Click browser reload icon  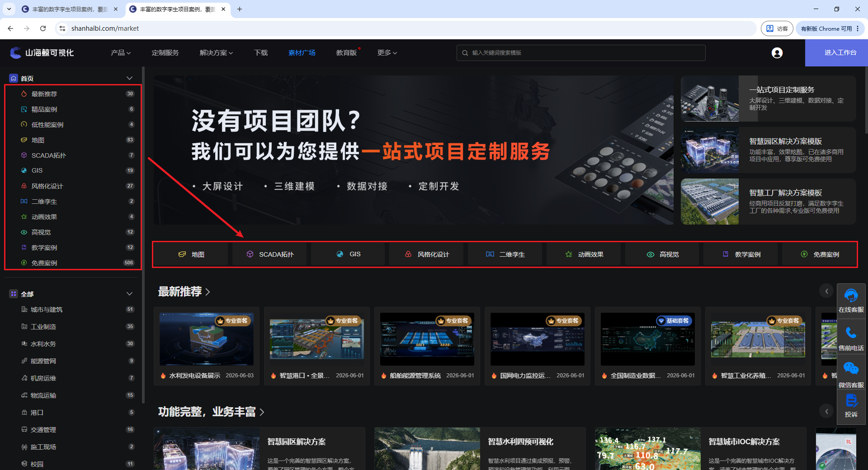click(x=43, y=28)
